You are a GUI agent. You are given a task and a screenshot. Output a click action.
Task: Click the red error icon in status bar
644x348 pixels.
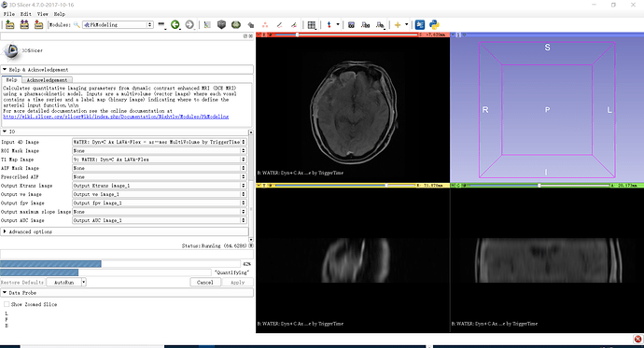[x=637, y=339]
